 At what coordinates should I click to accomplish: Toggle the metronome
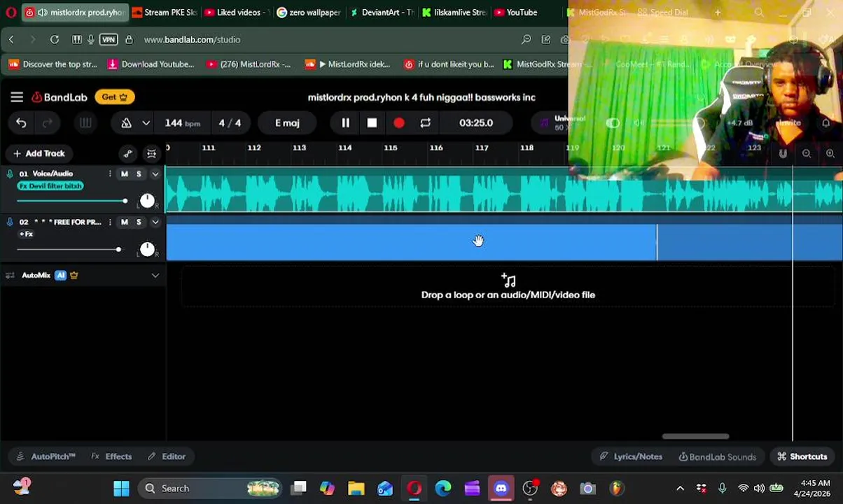[127, 123]
